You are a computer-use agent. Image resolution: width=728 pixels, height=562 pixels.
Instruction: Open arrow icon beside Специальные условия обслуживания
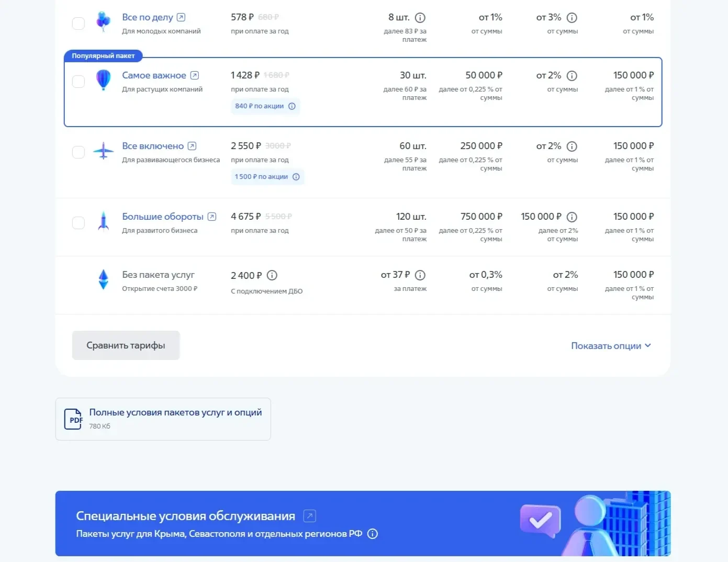[x=310, y=516]
